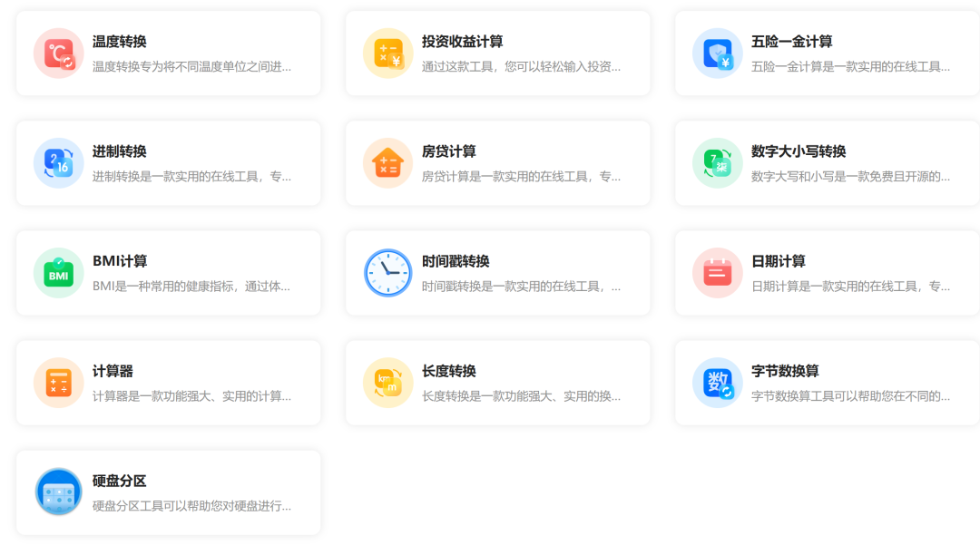Open the 长度转换 km/m icon
Image resolution: width=980 pixels, height=545 pixels.
coord(387,382)
